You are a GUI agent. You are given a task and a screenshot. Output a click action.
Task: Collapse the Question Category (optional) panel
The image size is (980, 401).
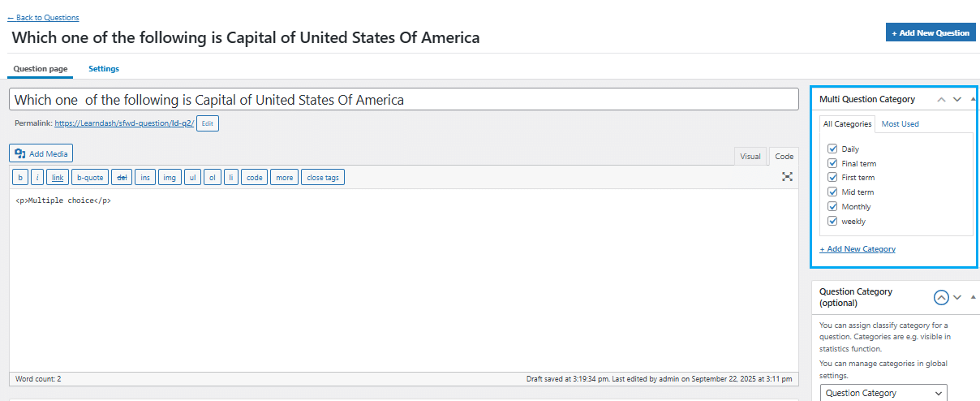(x=973, y=297)
